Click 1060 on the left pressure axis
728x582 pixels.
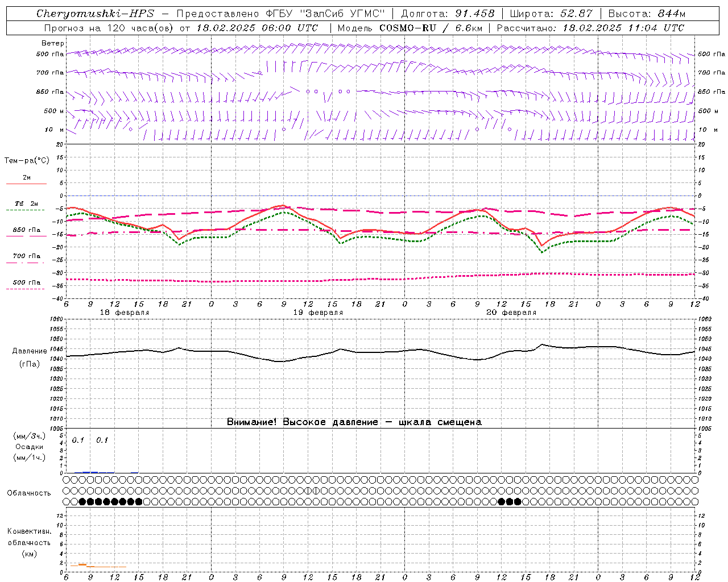click(x=56, y=319)
